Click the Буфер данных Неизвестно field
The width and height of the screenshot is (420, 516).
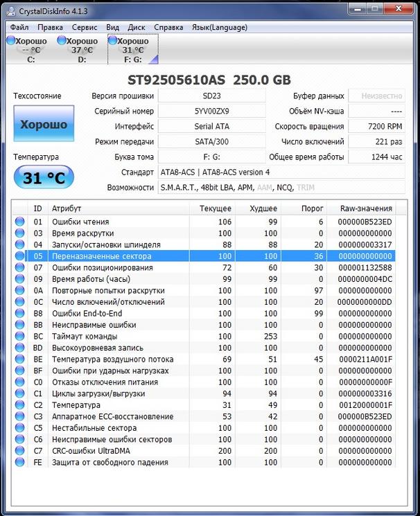(376, 96)
